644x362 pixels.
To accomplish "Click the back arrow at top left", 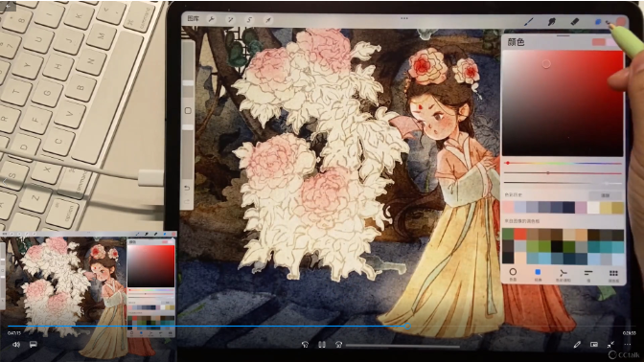I will pos(8,6).
